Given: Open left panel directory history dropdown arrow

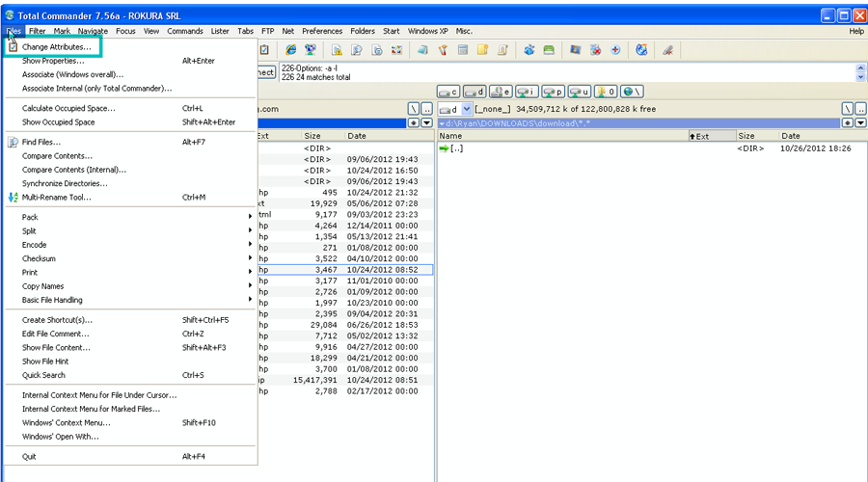Looking at the screenshot, I should [x=427, y=122].
